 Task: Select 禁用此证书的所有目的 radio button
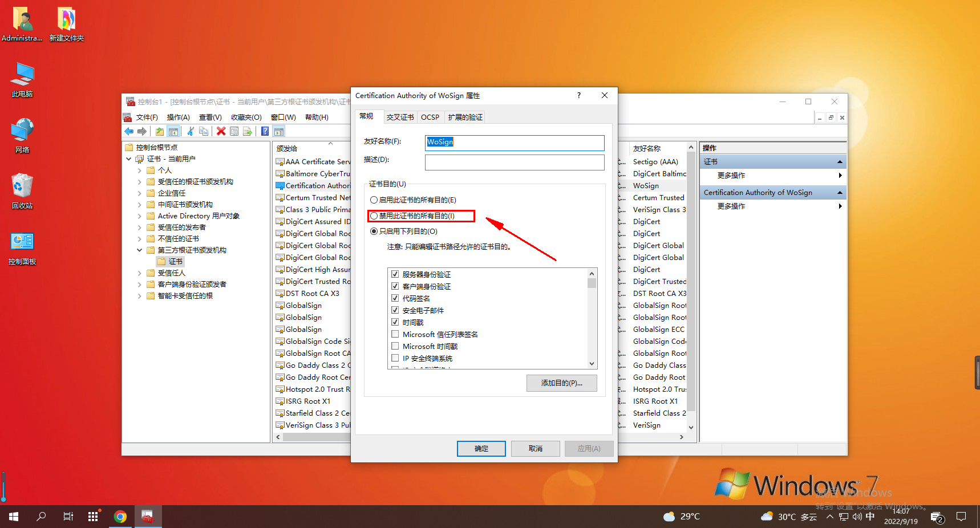[374, 216]
